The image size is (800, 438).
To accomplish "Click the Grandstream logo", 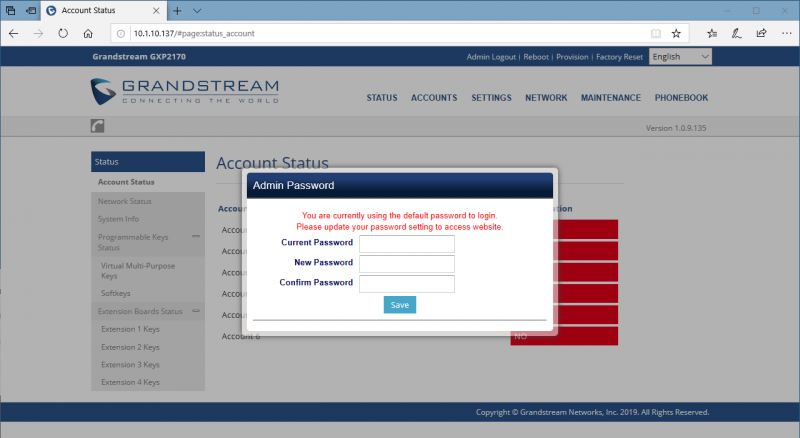I will [185, 92].
